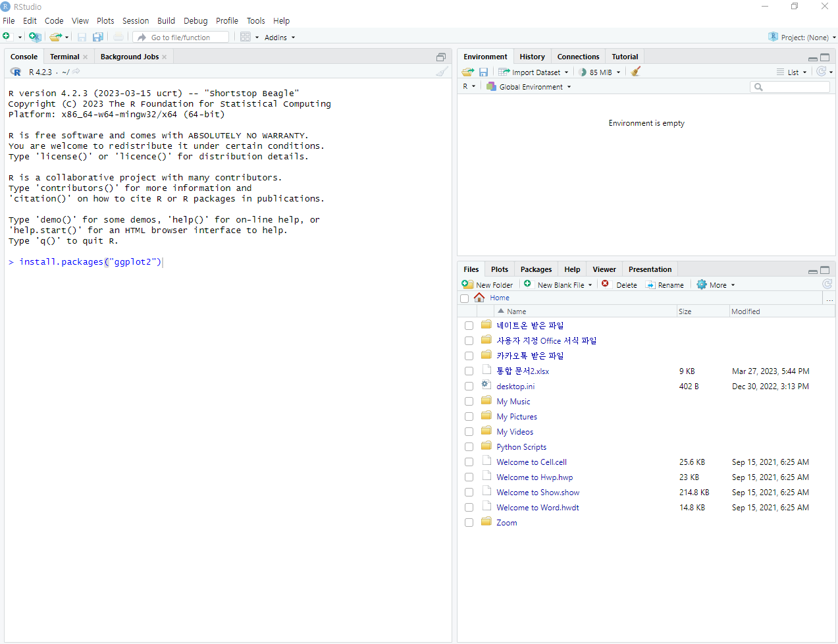
Task: Open the Tools menu
Action: (255, 20)
